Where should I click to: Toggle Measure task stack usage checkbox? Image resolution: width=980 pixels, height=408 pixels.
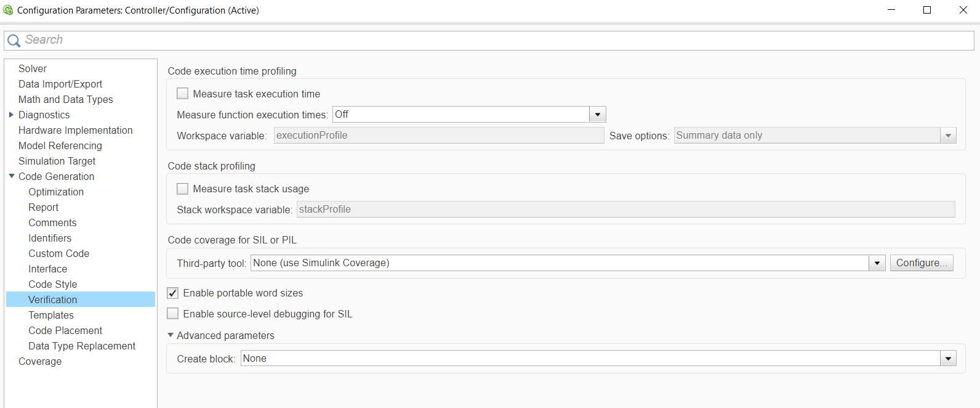coord(183,189)
